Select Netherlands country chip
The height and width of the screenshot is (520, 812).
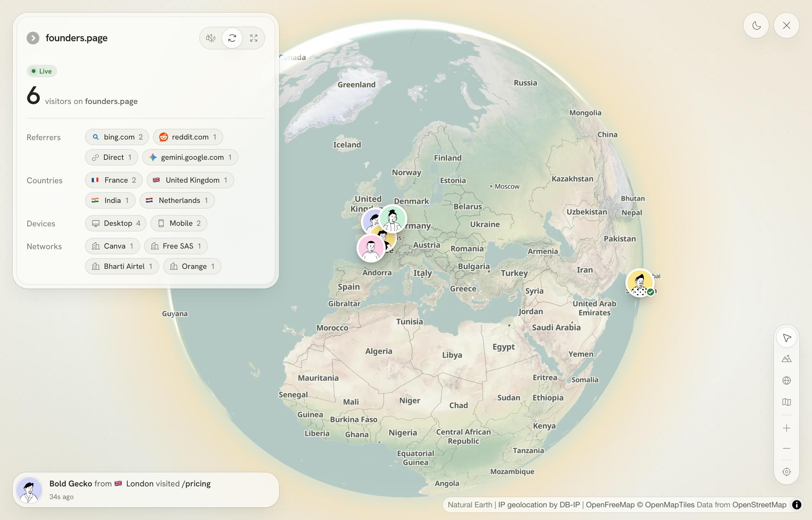177,200
